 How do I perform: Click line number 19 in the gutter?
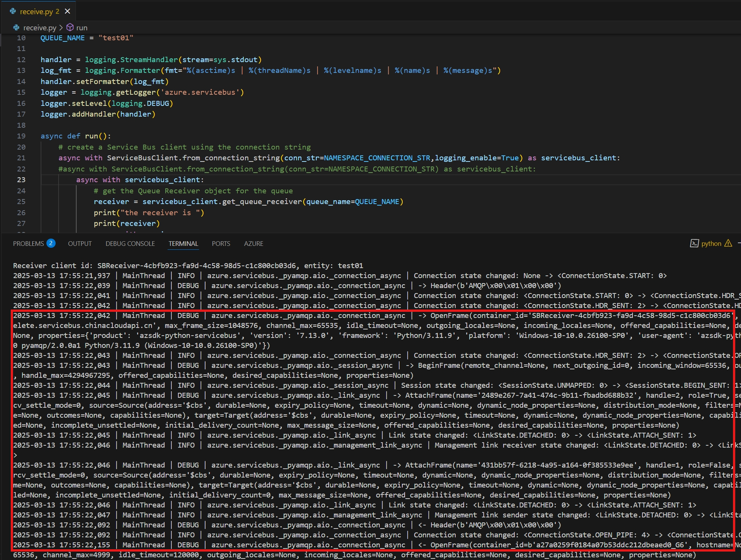tap(21, 136)
